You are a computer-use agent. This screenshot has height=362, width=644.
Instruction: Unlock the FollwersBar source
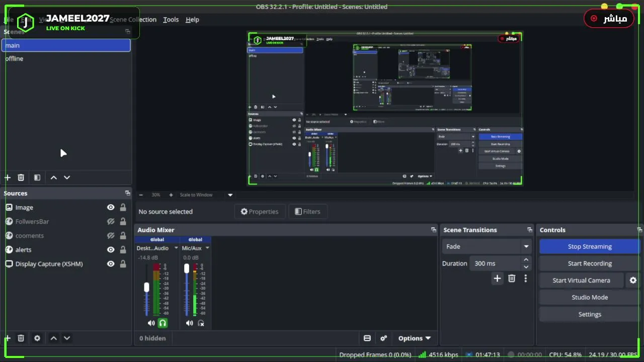click(123, 221)
